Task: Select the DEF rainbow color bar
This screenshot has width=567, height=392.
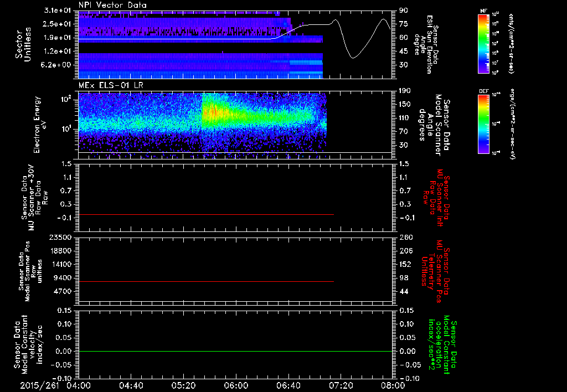Action: (x=484, y=124)
